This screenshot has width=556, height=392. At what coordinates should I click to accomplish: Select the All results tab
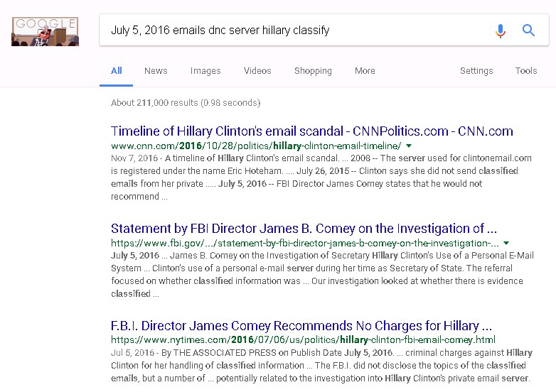pos(117,70)
